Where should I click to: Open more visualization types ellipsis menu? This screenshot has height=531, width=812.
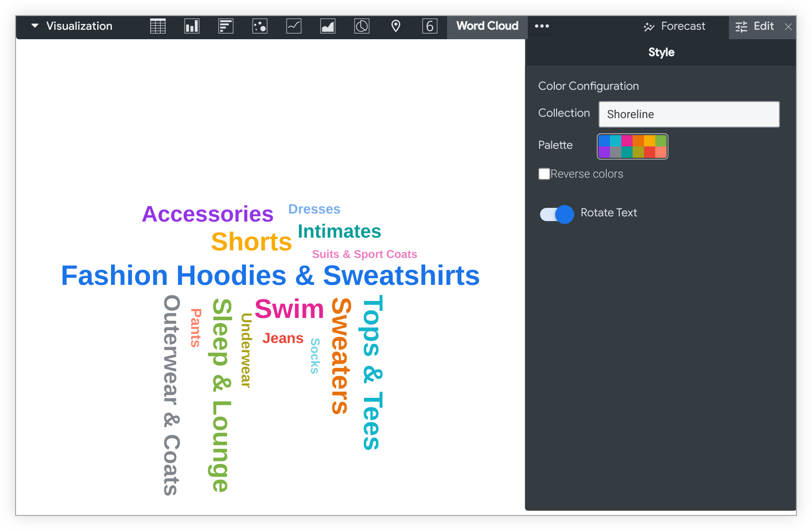click(541, 26)
